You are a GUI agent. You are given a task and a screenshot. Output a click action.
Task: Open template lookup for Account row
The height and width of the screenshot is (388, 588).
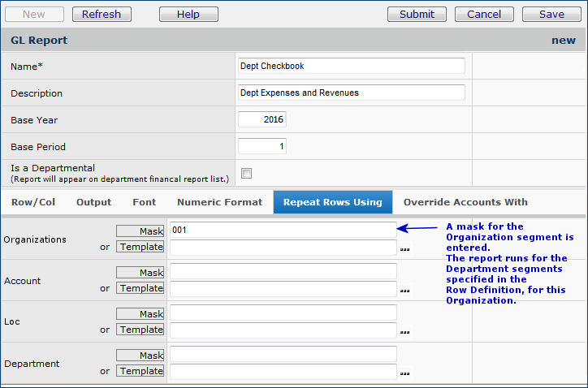click(x=404, y=290)
